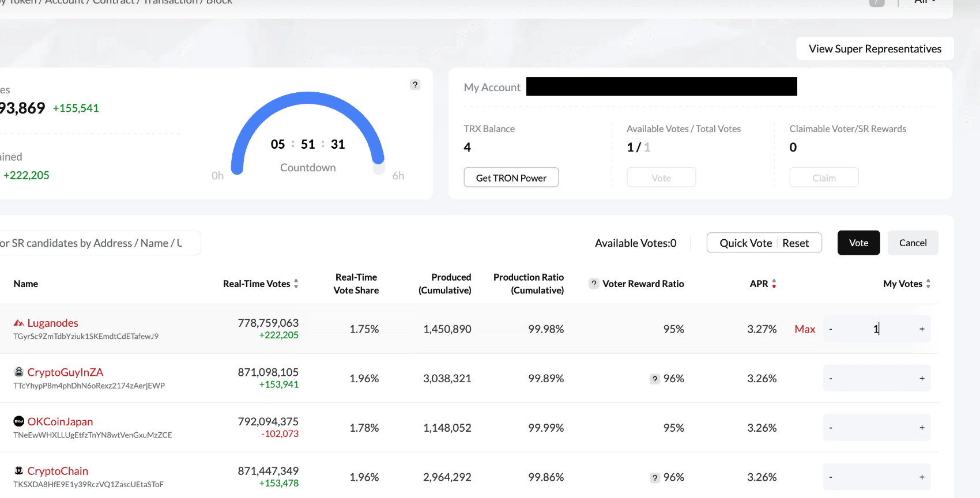Click address TNeEwWHXLLUgEtfzTnYN8wtVenGxuMzZCE

coord(93,435)
